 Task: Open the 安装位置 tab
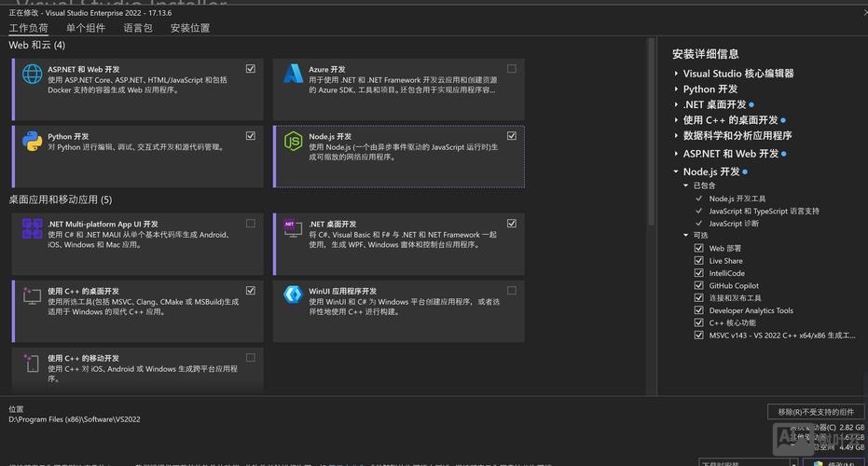tap(190, 28)
